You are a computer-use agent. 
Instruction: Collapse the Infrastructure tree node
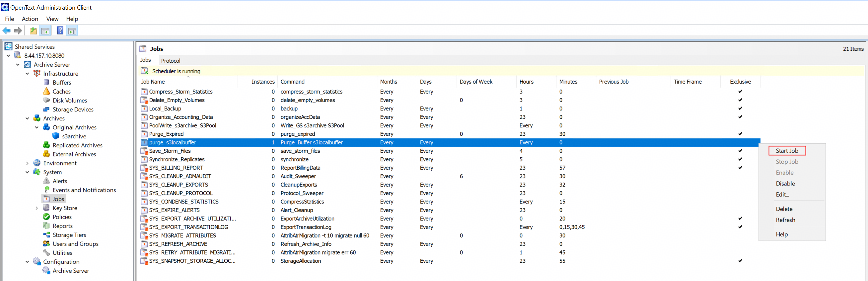pos(27,73)
